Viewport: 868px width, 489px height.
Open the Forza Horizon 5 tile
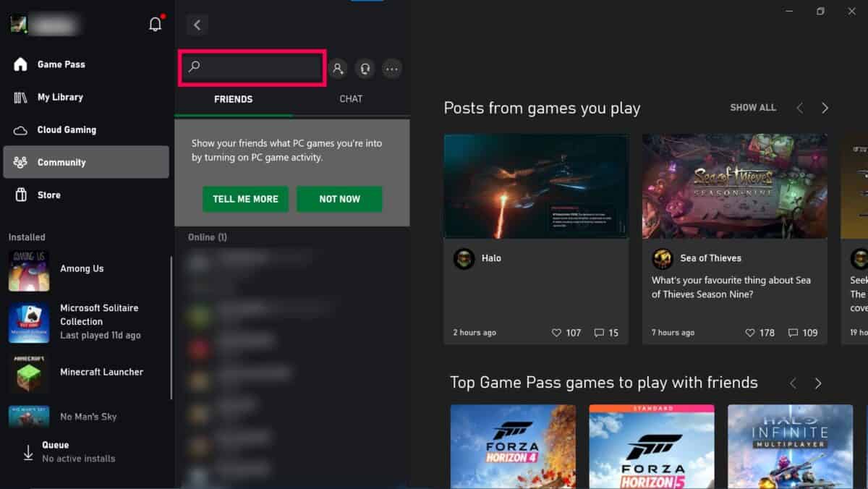652,446
